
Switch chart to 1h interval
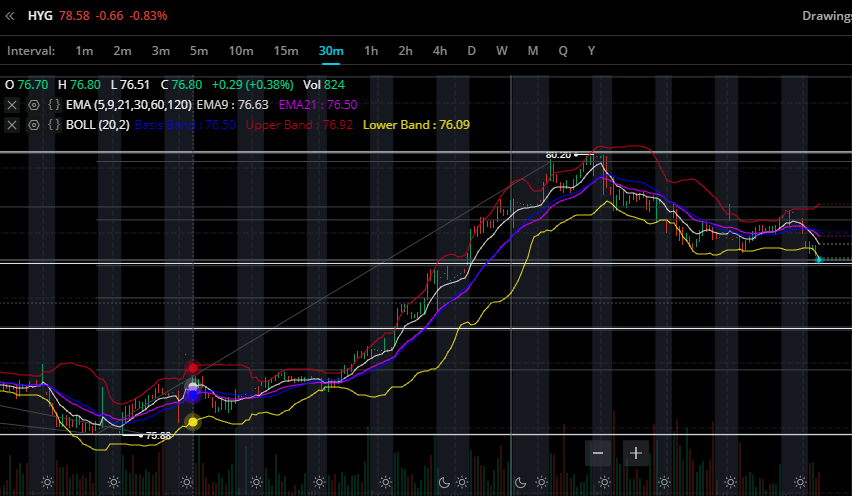coord(371,51)
